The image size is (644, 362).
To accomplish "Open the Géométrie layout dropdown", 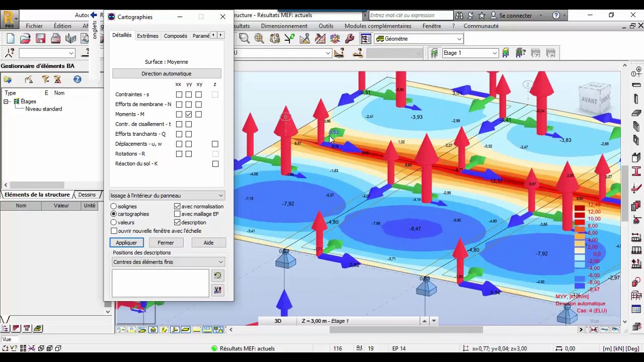I will tap(459, 39).
